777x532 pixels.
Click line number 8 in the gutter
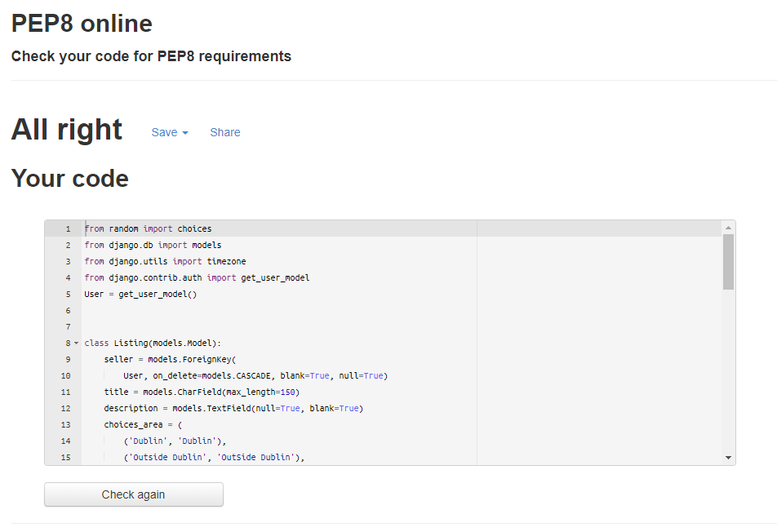66,343
